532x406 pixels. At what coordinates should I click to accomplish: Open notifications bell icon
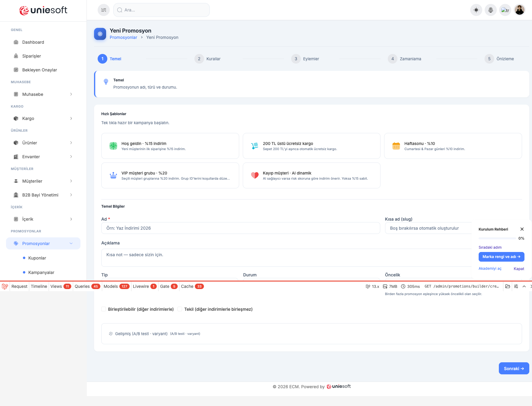pyautogui.click(x=491, y=10)
